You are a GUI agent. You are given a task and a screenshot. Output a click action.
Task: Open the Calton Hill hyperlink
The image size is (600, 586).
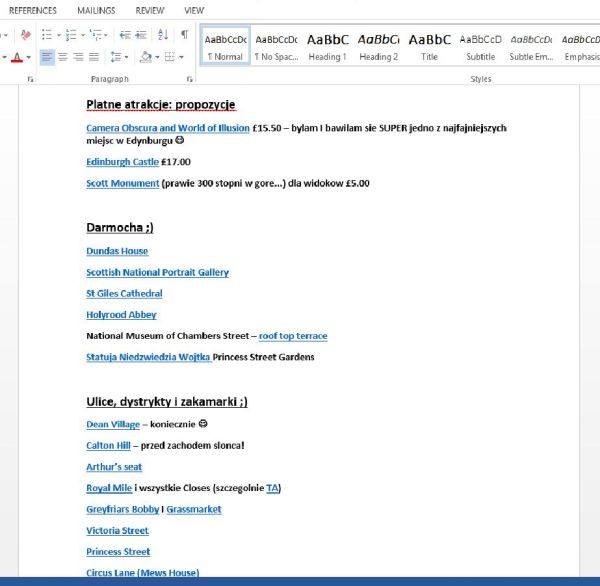point(108,446)
